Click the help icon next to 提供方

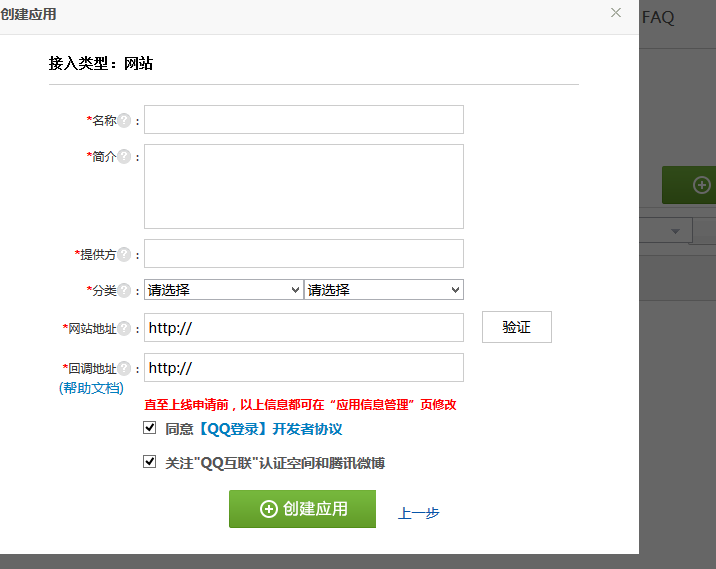[x=124, y=254]
